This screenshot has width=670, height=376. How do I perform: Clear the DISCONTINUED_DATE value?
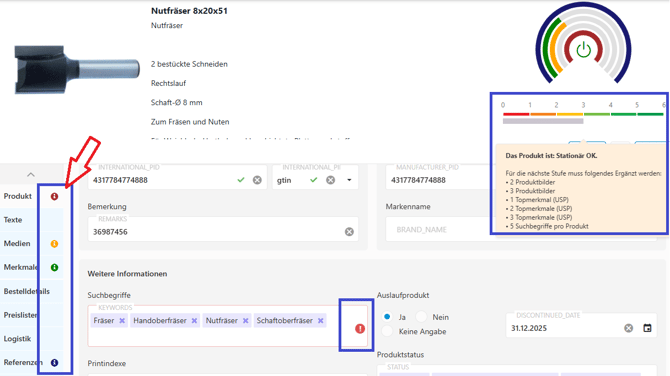[628, 328]
